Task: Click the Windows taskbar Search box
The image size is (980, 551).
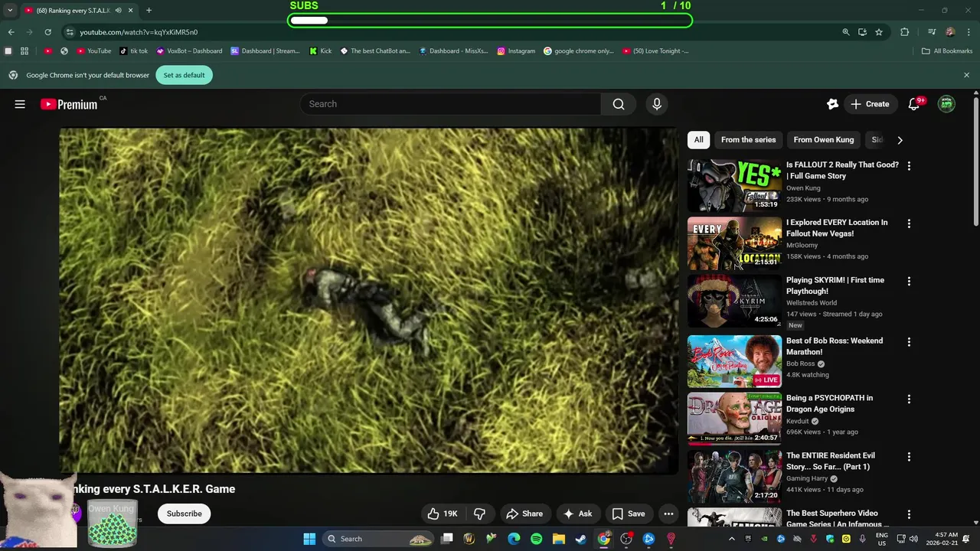Action: [x=378, y=539]
